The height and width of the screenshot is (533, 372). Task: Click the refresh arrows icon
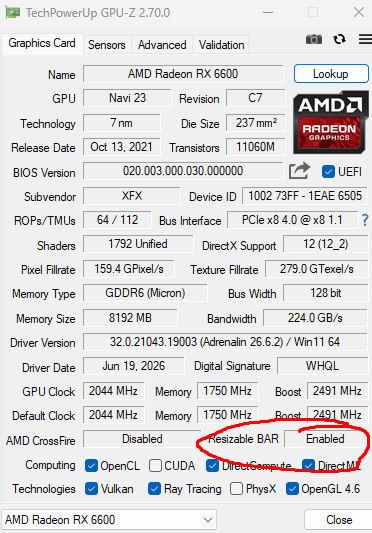(x=339, y=39)
